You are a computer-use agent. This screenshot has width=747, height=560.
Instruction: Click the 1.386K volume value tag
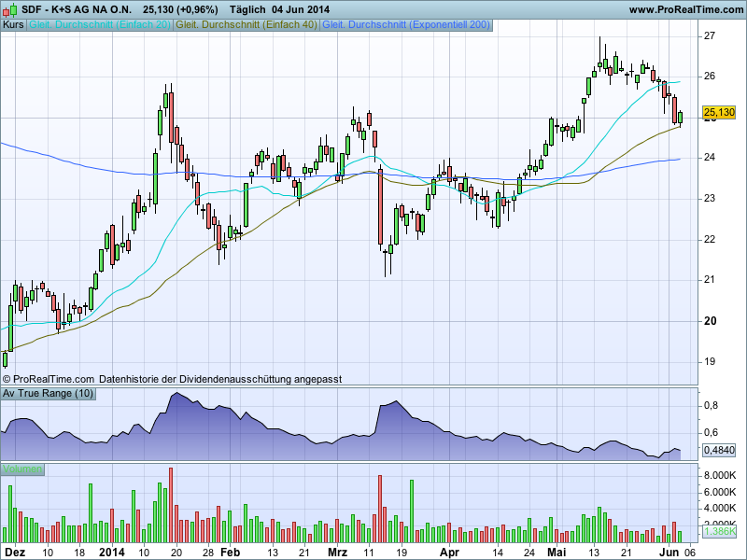[719, 531]
